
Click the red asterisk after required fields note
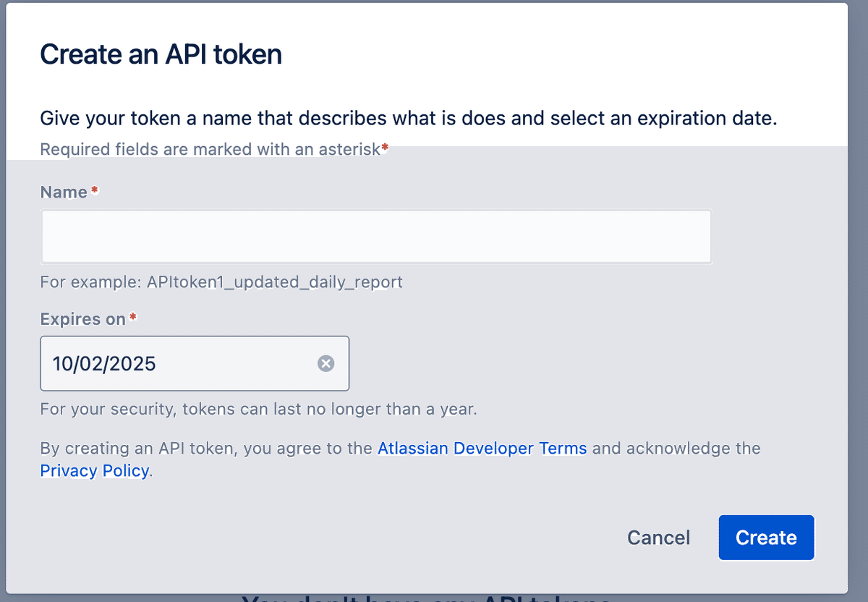coord(385,148)
